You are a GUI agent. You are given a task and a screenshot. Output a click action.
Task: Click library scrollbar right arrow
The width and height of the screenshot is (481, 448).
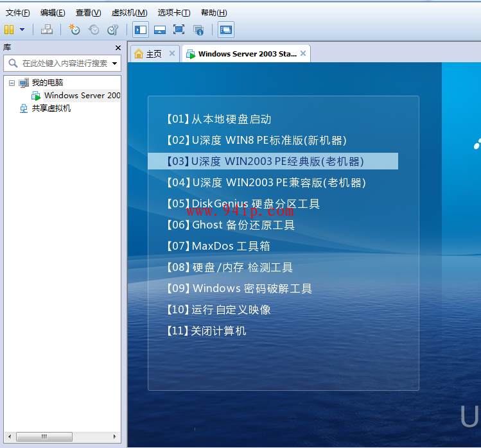pyautogui.click(x=115, y=436)
